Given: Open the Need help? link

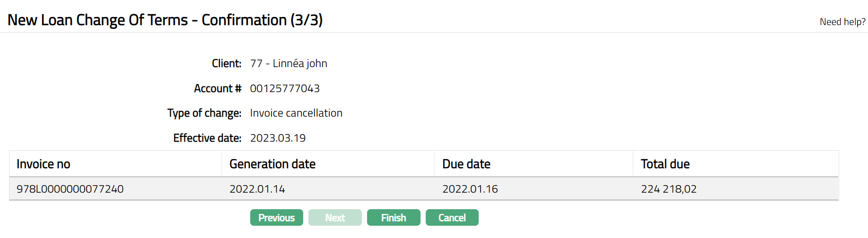Looking at the screenshot, I should (842, 22).
